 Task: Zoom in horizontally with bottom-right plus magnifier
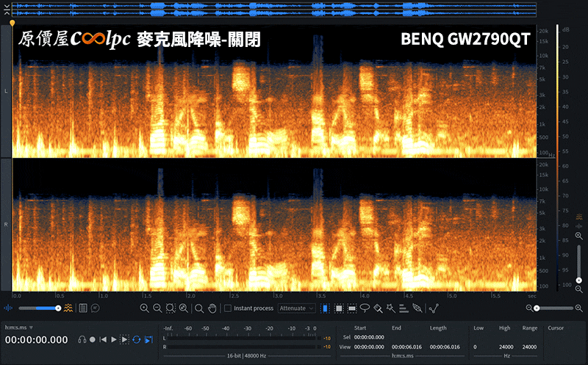(x=579, y=308)
